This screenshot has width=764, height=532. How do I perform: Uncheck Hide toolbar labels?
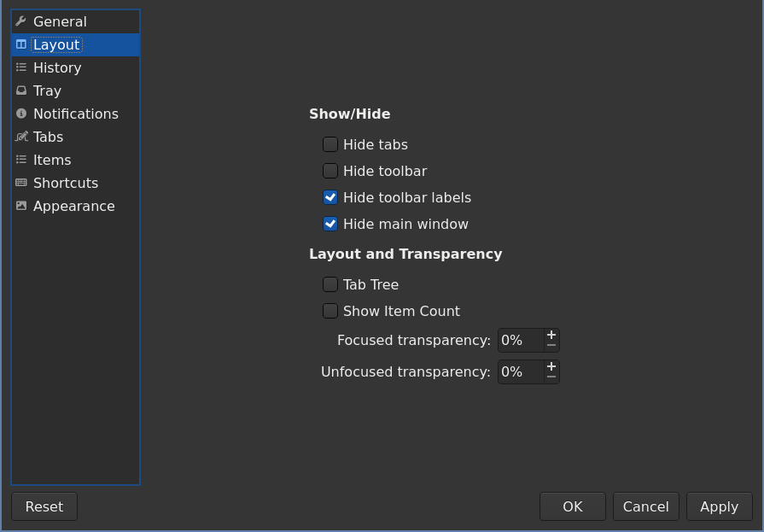point(330,197)
